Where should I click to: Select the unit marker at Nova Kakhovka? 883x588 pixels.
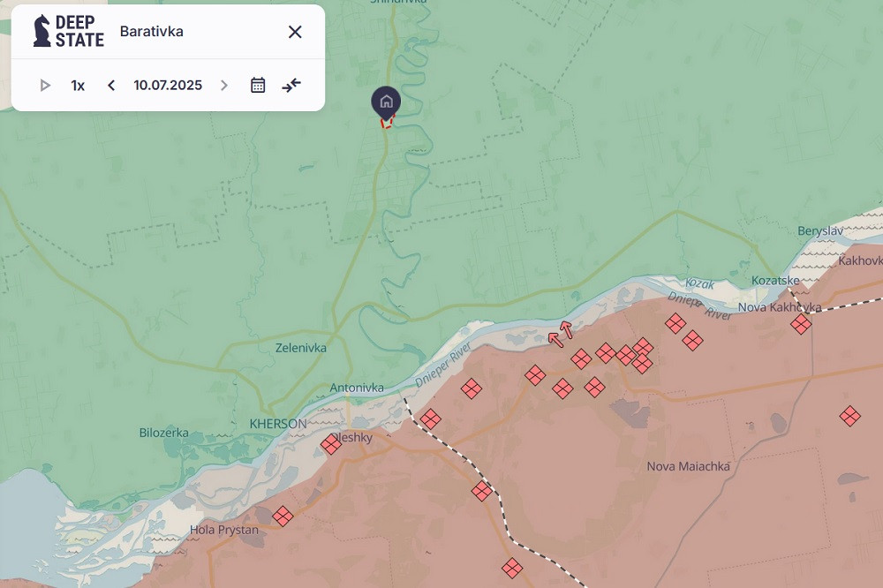pos(801,324)
